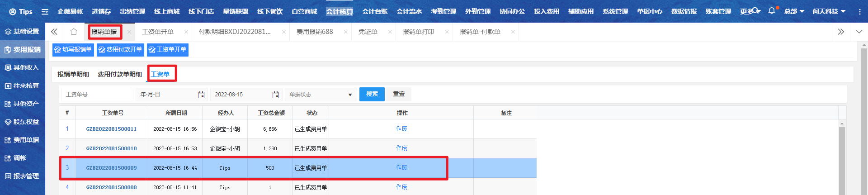Screen dimensions: 868x195
Task: Click the 工资单号 search input field
Action: [97, 95]
